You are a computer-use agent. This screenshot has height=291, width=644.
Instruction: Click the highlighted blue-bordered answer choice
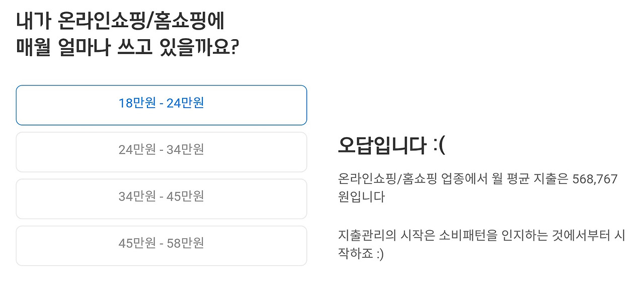[x=161, y=105]
